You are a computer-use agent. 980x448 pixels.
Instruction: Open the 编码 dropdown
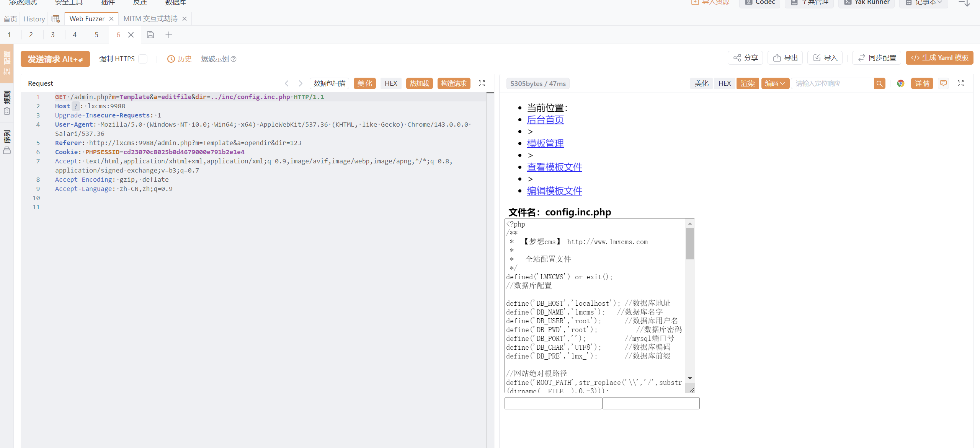point(775,83)
